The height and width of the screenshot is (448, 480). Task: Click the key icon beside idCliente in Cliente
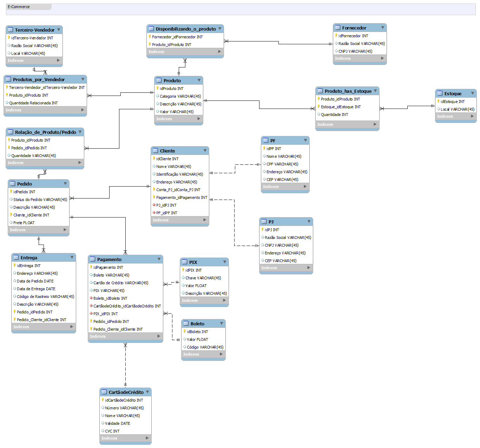coord(154,158)
